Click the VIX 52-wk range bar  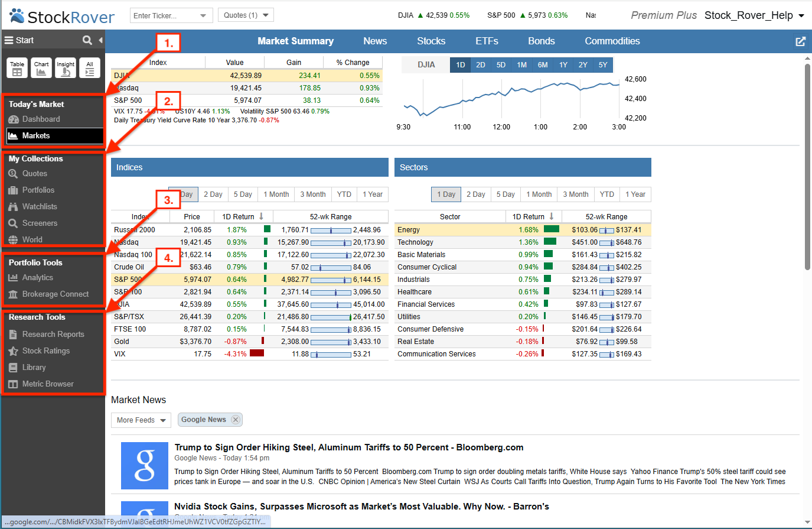tap(331, 355)
